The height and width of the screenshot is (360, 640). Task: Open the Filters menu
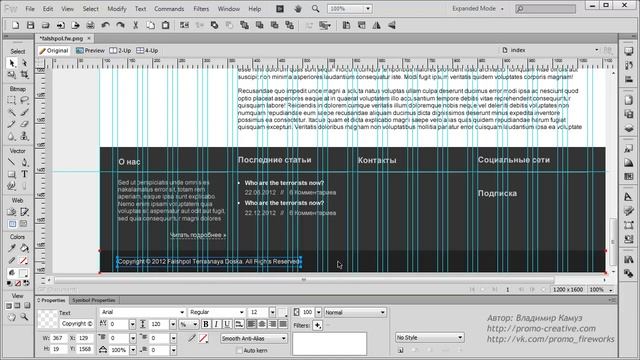(x=201, y=9)
